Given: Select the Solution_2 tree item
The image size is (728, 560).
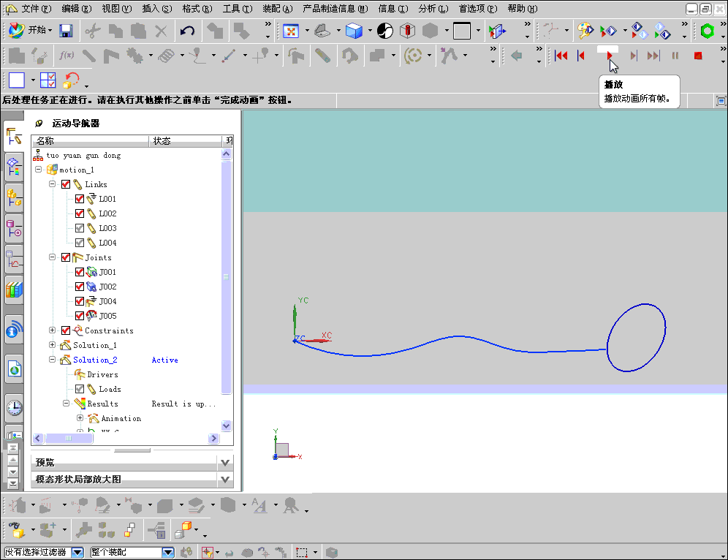Looking at the screenshot, I should tap(95, 360).
